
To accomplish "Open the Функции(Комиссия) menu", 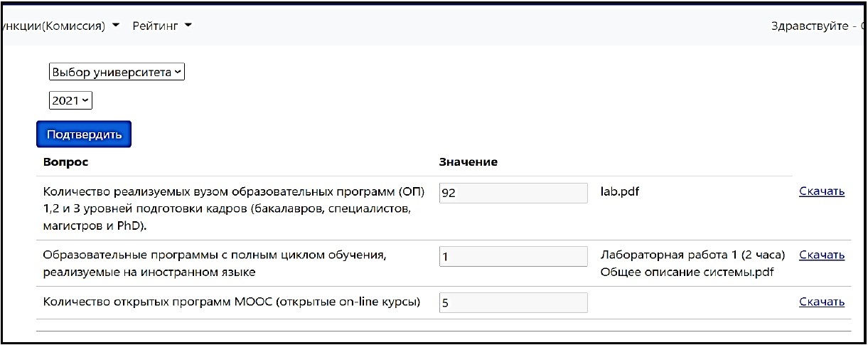I will pos(53,26).
